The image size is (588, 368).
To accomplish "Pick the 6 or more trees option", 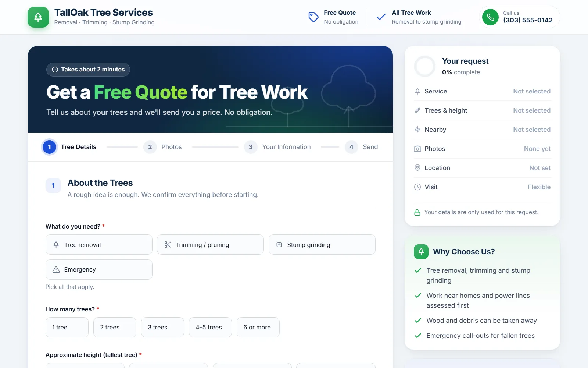I will 258,327.
